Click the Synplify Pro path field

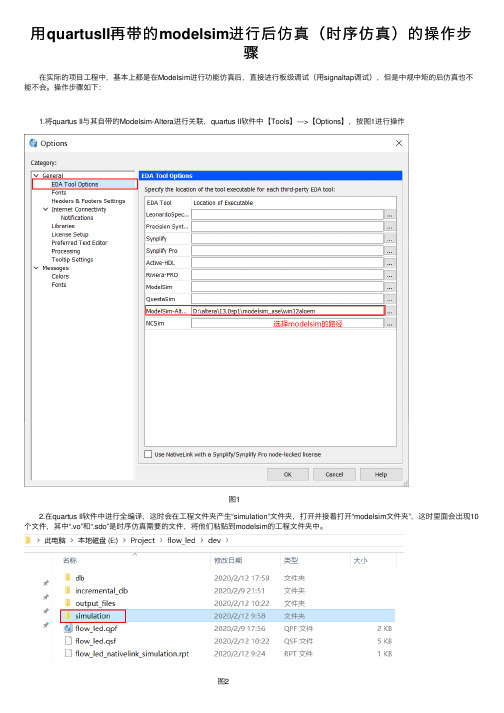(287, 251)
